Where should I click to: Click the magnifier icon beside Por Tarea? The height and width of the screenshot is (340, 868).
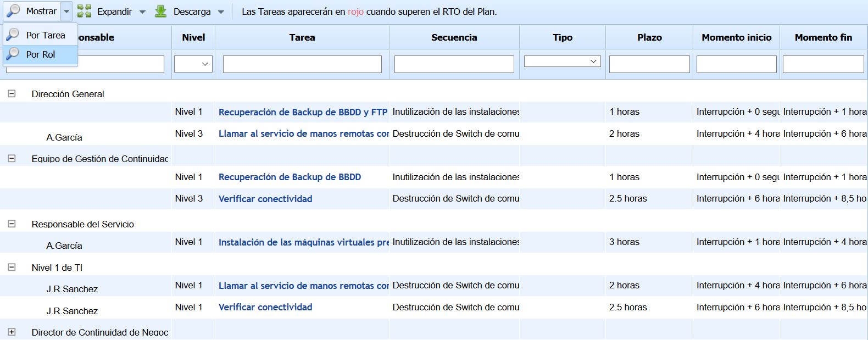click(x=13, y=35)
